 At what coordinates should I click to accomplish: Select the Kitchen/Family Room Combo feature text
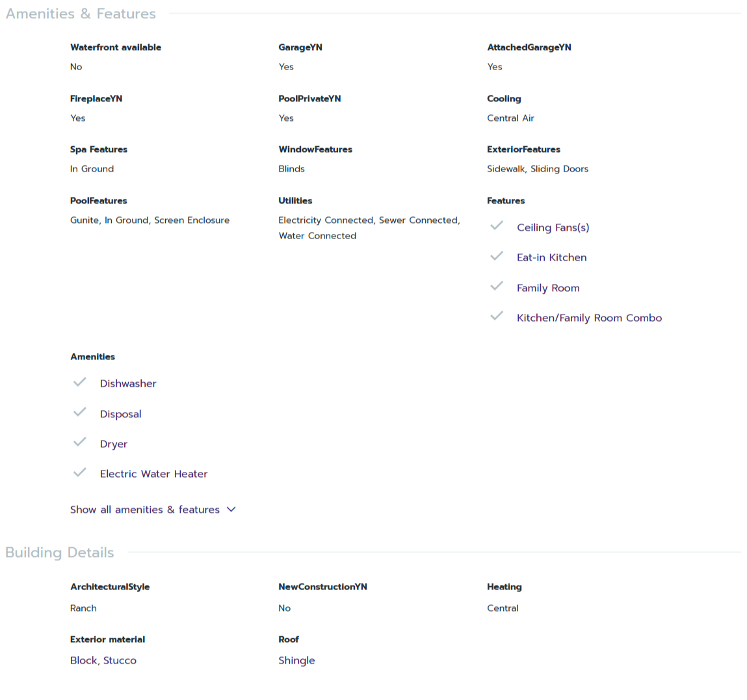click(589, 318)
